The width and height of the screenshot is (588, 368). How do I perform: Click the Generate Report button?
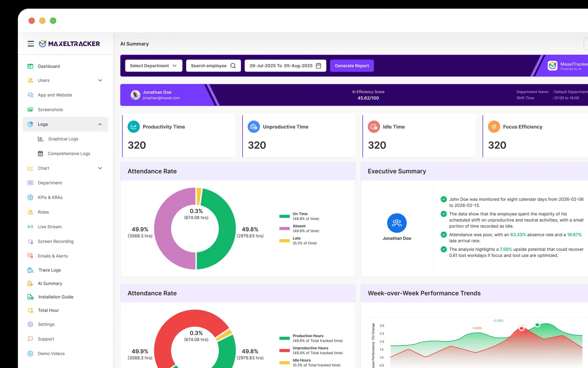[x=352, y=66]
